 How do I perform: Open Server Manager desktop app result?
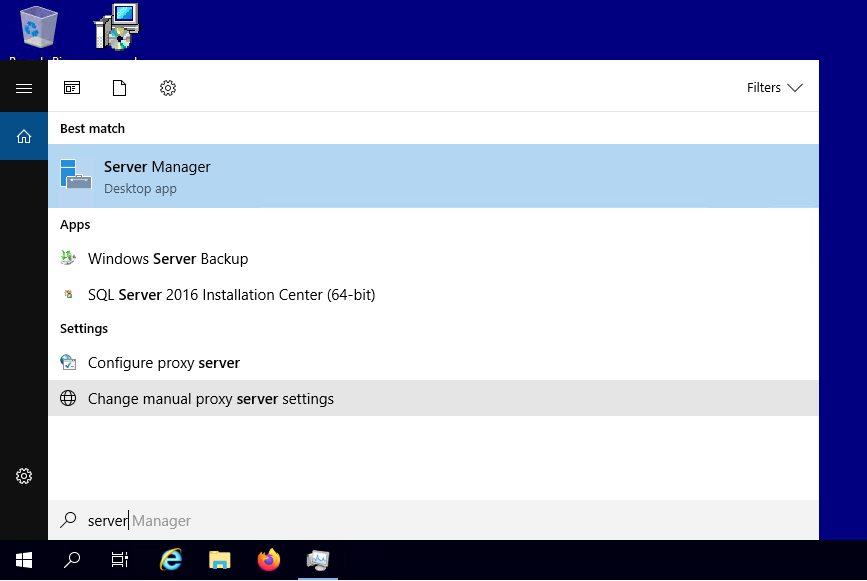click(433, 176)
